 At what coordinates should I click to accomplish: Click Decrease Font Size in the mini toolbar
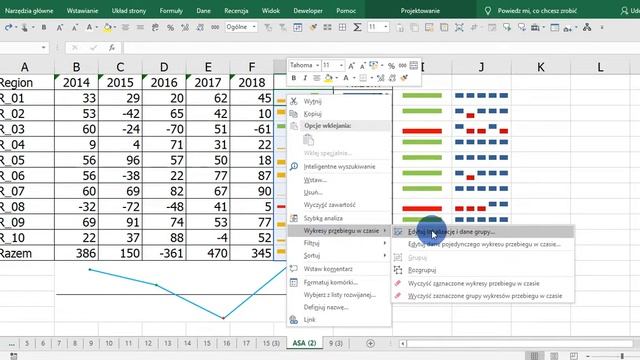(362, 65)
